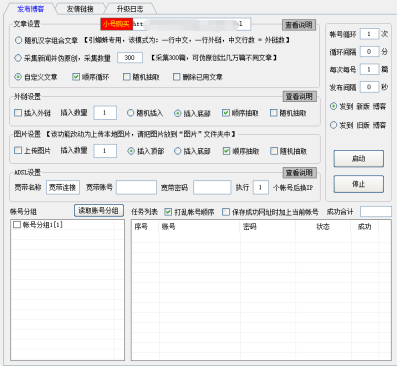The height and width of the screenshot is (367, 397).
Task: Click the 每次每号 count field
Action: [369, 69]
